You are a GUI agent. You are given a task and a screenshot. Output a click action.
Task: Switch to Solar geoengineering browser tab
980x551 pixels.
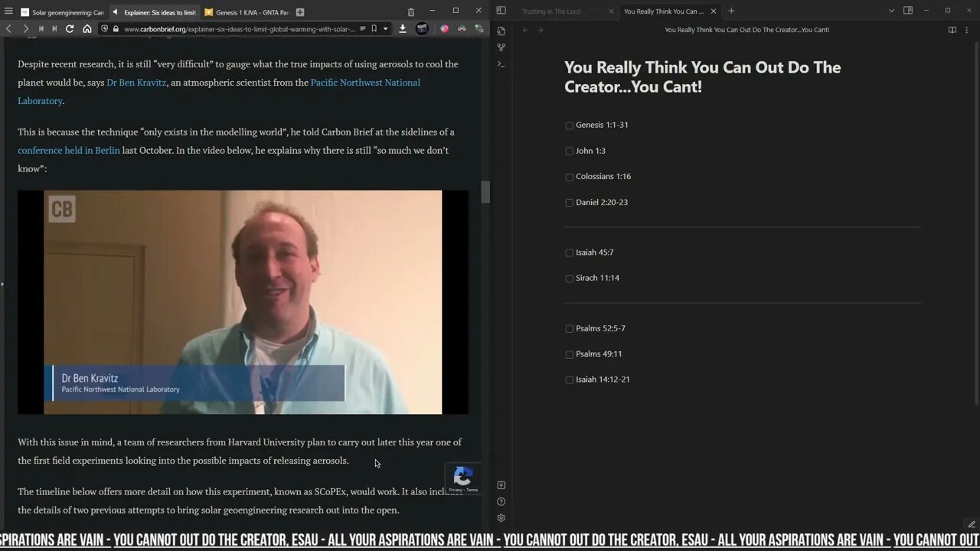coord(61,12)
